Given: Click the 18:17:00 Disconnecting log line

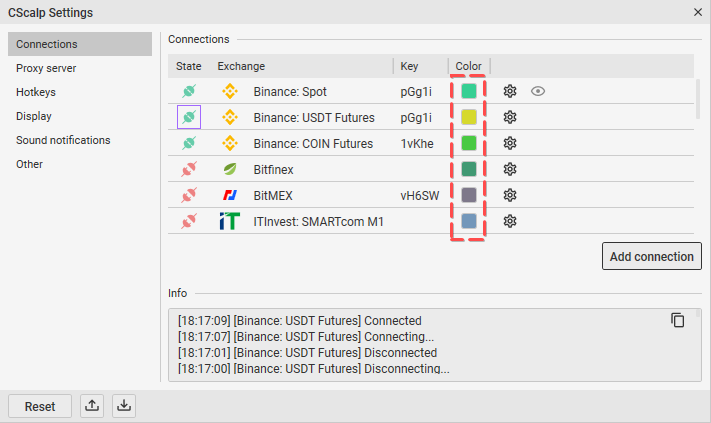Looking at the screenshot, I should 314,368.
